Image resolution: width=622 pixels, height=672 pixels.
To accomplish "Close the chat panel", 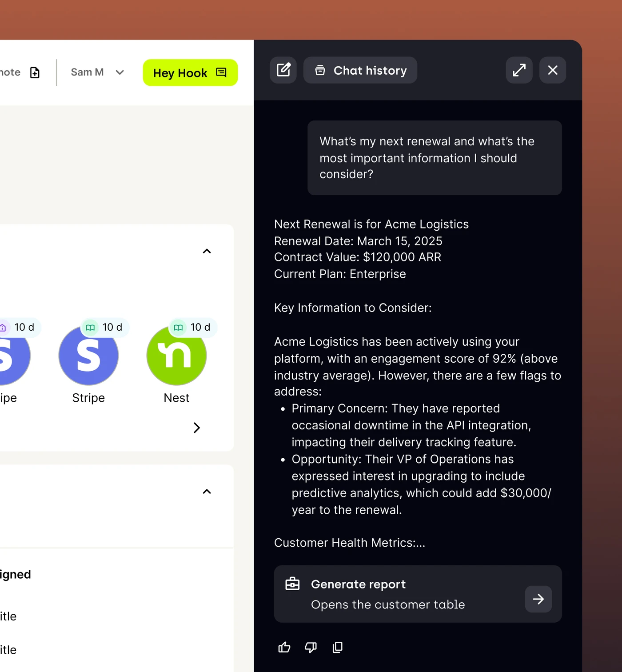I will [553, 70].
